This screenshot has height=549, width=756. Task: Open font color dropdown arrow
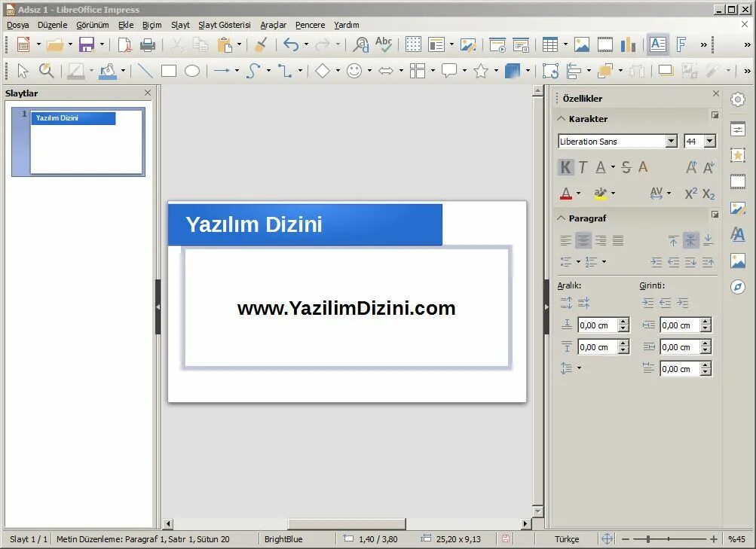click(578, 194)
